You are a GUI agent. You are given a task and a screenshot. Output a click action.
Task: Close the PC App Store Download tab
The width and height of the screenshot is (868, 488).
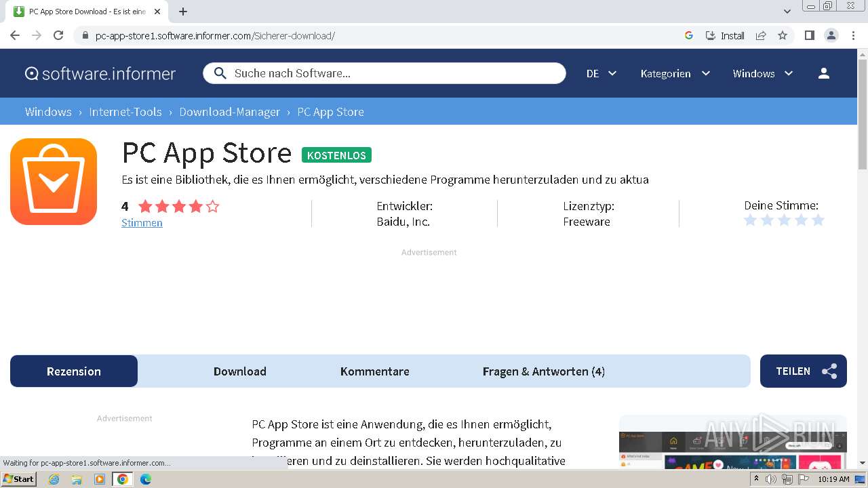tap(157, 12)
